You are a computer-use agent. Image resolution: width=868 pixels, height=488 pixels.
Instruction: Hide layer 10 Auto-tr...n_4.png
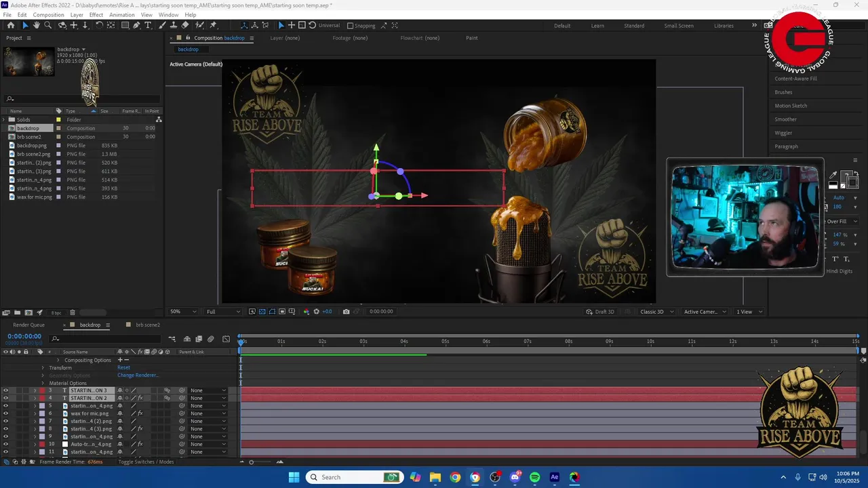pyautogui.click(x=5, y=444)
